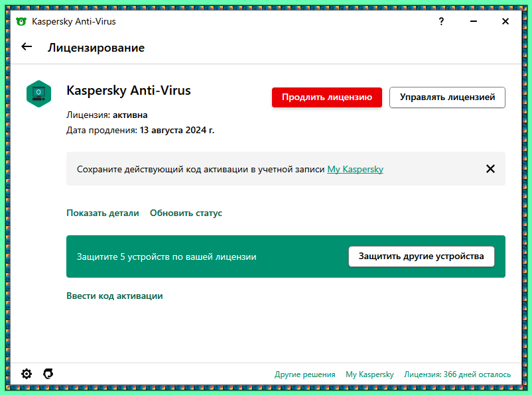Click Показать детали link
Viewport: 532px width, 395px height.
tap(103, 213)
